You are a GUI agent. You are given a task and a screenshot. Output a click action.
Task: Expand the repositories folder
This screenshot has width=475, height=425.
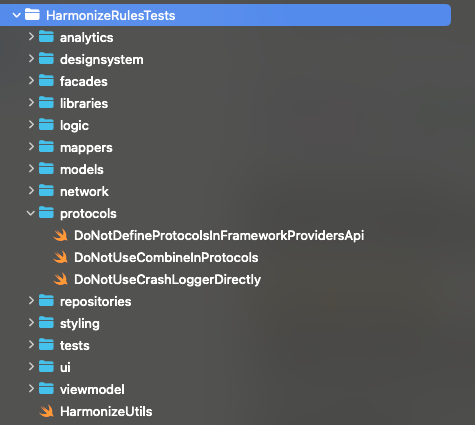tap(31, 301)
